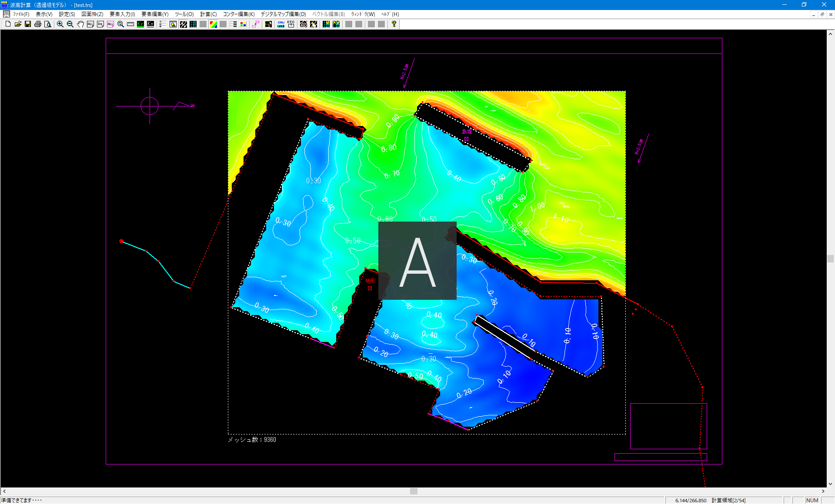Open the element list tree icon
The image size is (835, 504).
(x=163, y=24)
